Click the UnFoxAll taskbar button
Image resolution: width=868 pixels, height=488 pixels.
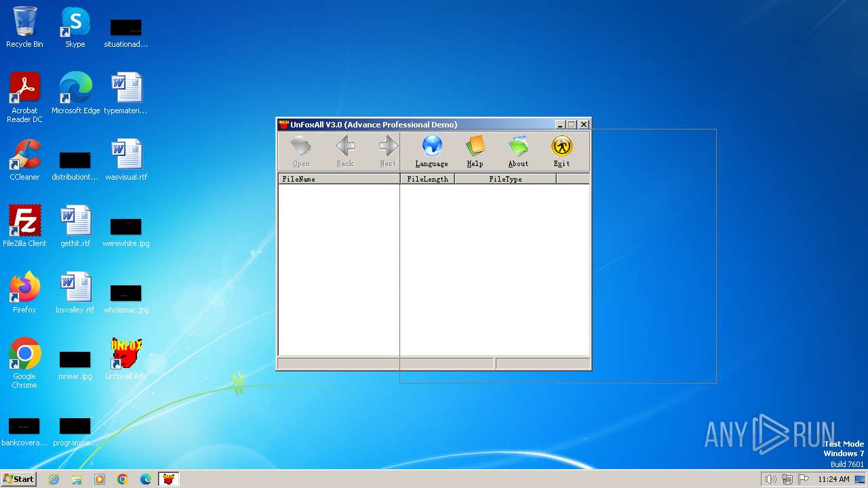click(x=169, y=479)
